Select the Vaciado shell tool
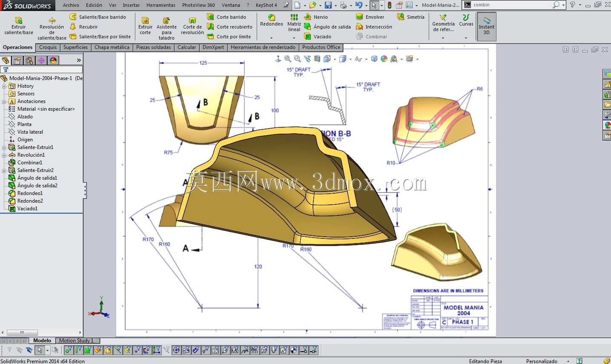611x364 pixels. 318,37
